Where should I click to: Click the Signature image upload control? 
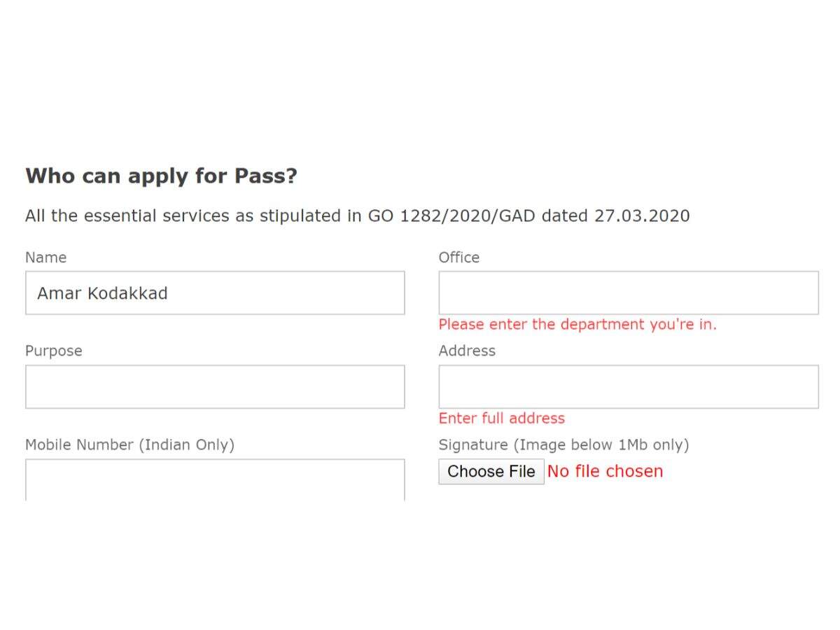tap(491, 471)
